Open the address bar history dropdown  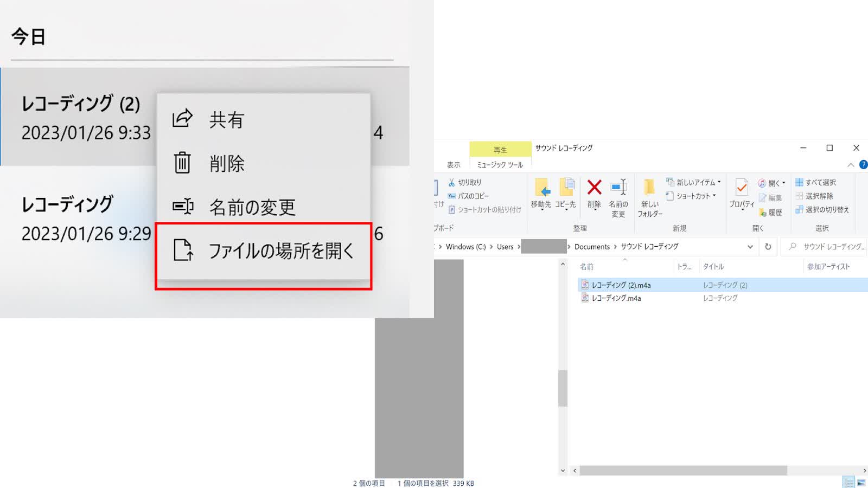[x=750, y=247]
